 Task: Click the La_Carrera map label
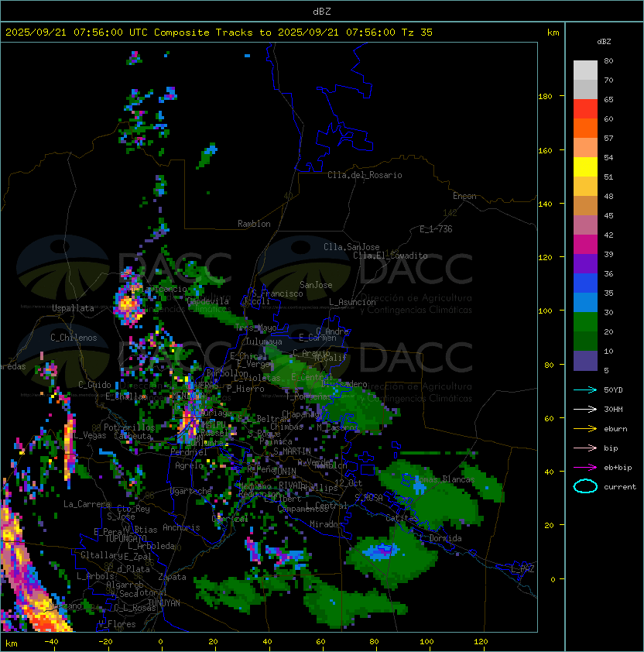[x=87, y=504]
